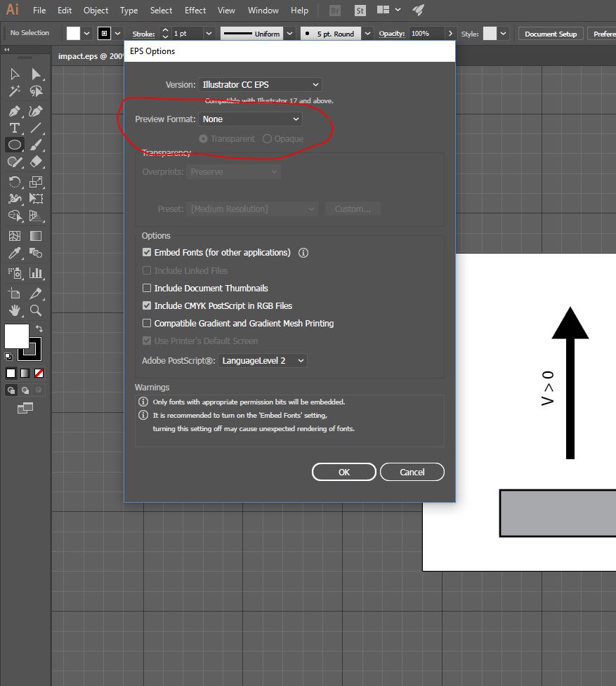Open the variable width profile dropdown
Screen dimensions: 616x686
289,34
